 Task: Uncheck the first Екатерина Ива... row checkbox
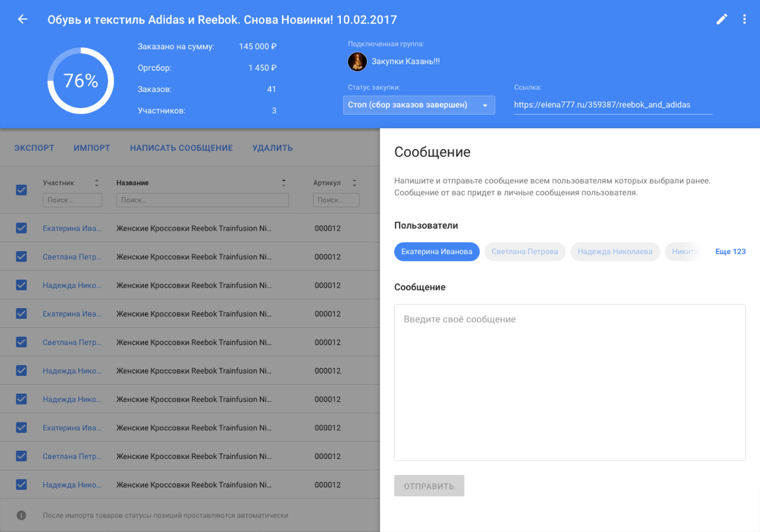21,228
